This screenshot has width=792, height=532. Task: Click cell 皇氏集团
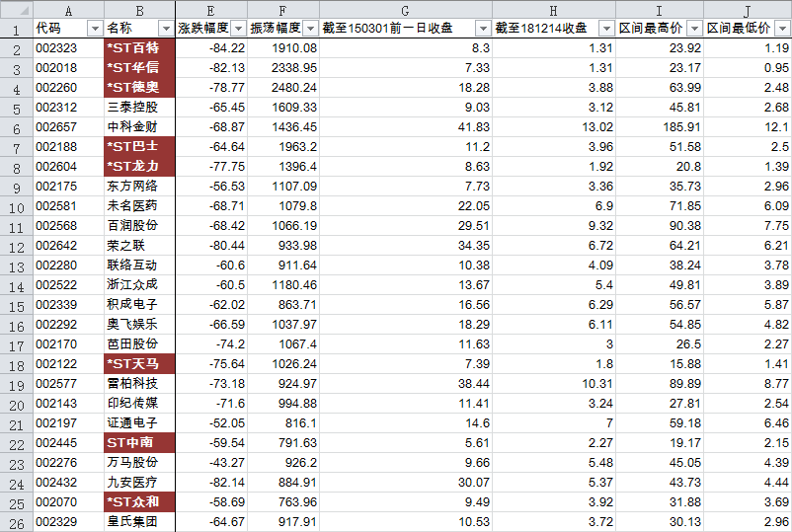point(140,522)
